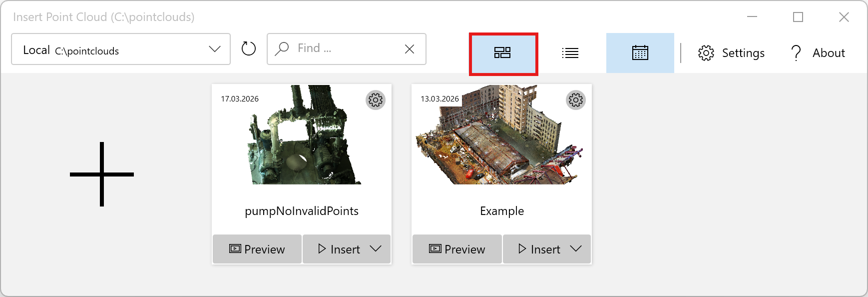Expand the Local path dropdown
The width and height of the screenshot is (868, 297).
(x=215, y=49)
